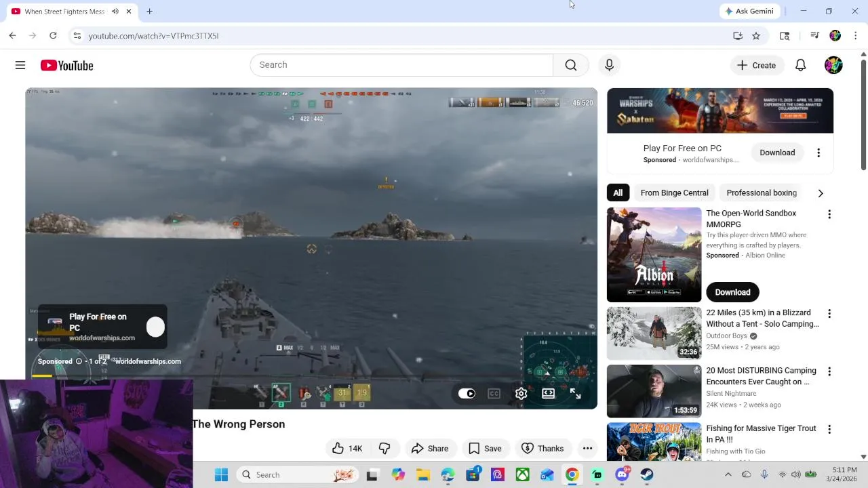View site information icon in address bar

point(77,36)
